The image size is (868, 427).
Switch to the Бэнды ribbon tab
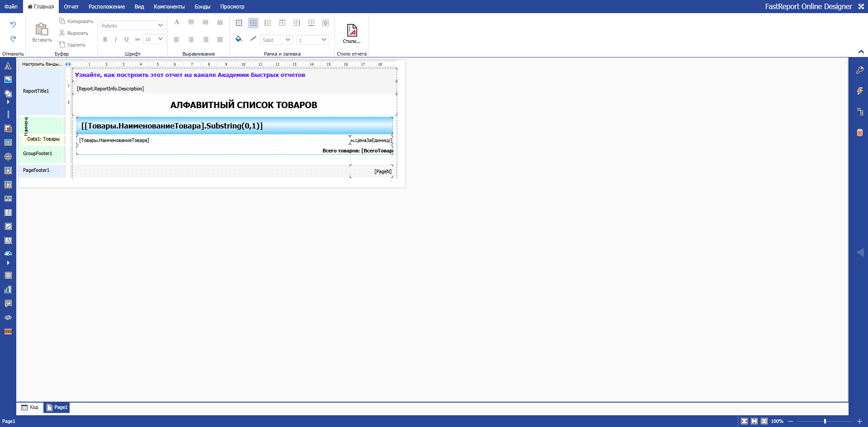pos(203,6)
